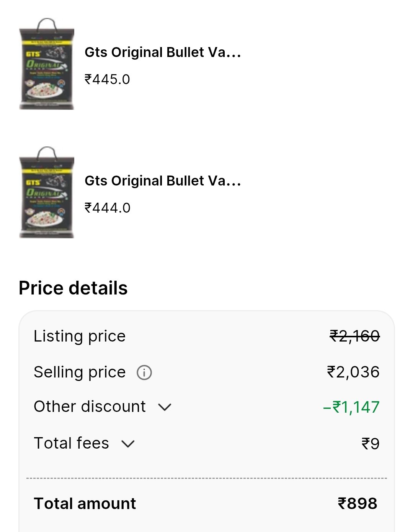Tap the Other discount label text
The image size is (413, 532).
pos(90,407)
